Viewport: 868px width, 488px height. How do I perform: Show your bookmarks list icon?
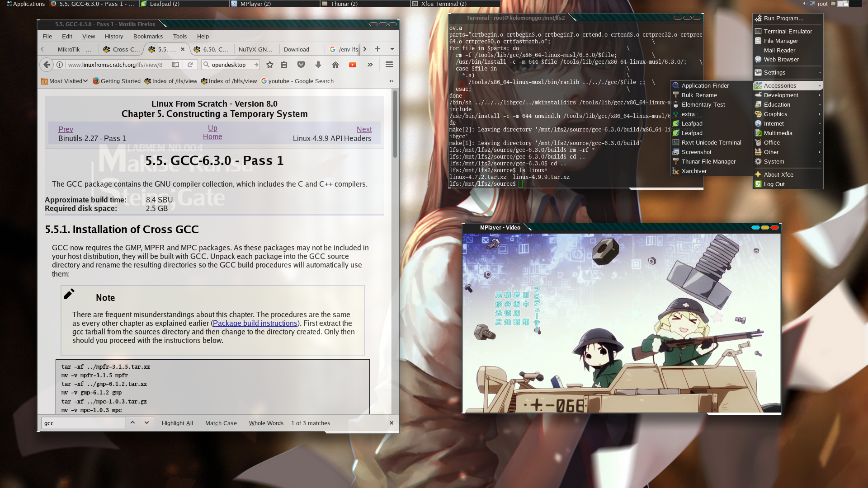tap(284, 65)
